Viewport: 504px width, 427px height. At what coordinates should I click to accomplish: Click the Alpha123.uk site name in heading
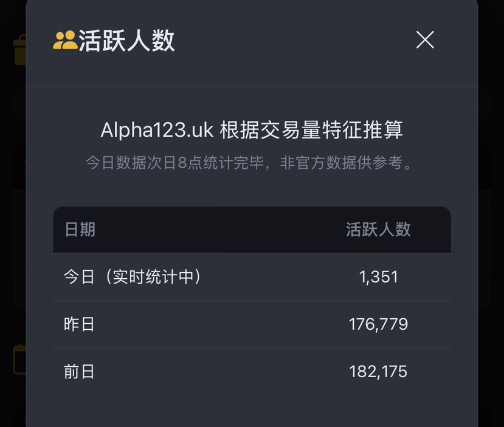click(x=157, y=130)
